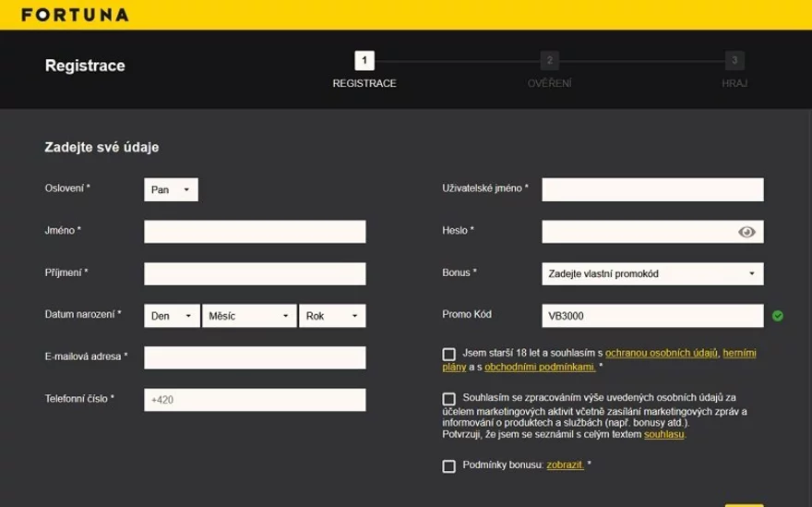This screenshot has width=812, height=507.
Task: Click the Zadejte své údaje heading
Action: pos(101,147)
